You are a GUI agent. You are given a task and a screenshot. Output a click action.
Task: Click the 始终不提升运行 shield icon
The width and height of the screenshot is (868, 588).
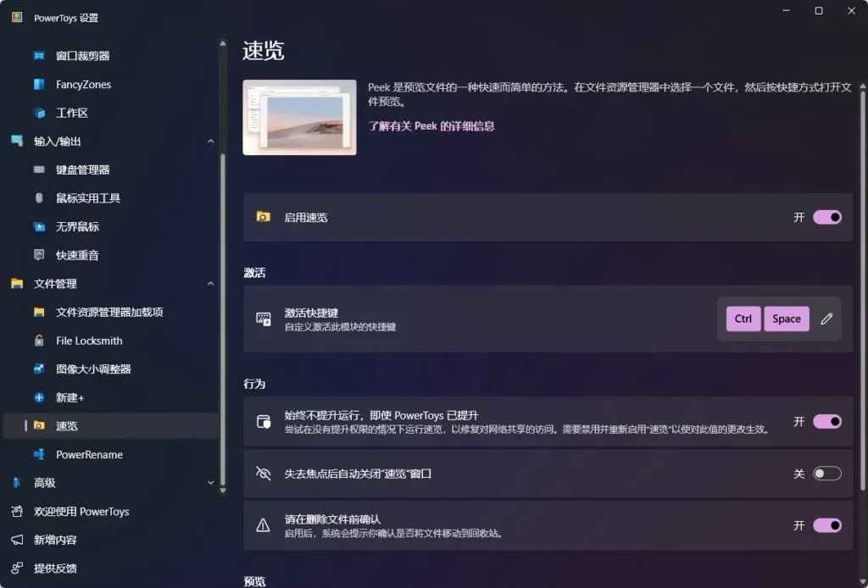tap(264, 421)
